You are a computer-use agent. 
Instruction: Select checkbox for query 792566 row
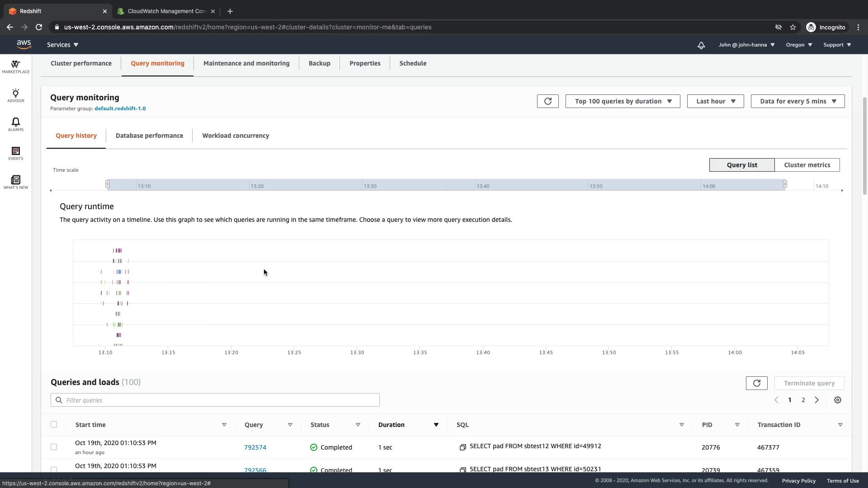pos(54,469)
